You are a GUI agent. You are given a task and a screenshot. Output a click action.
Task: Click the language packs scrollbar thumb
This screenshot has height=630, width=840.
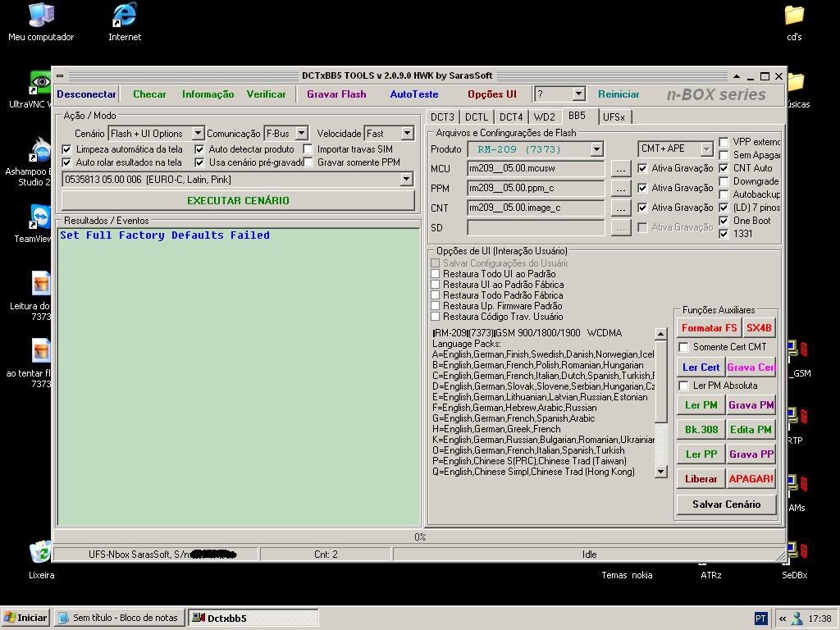tap(661, 381)
